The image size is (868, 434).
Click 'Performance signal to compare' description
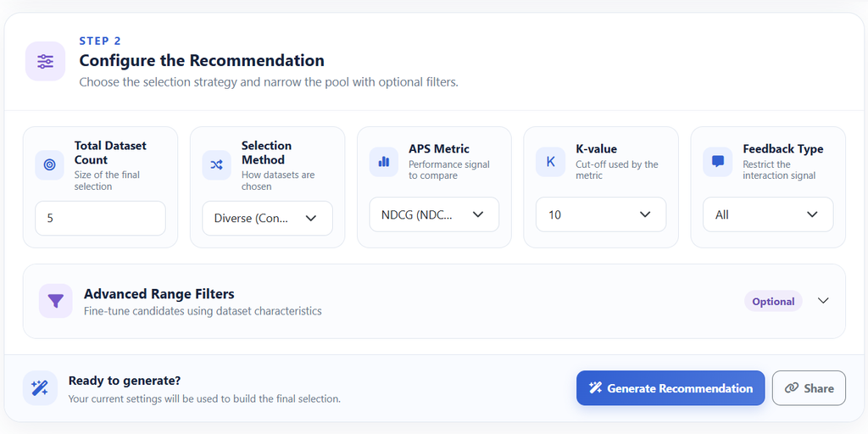tap(449, 170)
